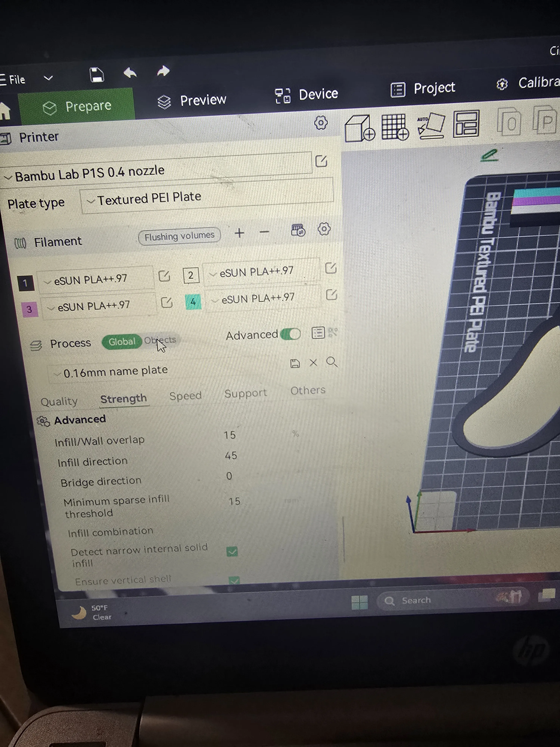Search process settings with magnifier icon

pos(332,362)
